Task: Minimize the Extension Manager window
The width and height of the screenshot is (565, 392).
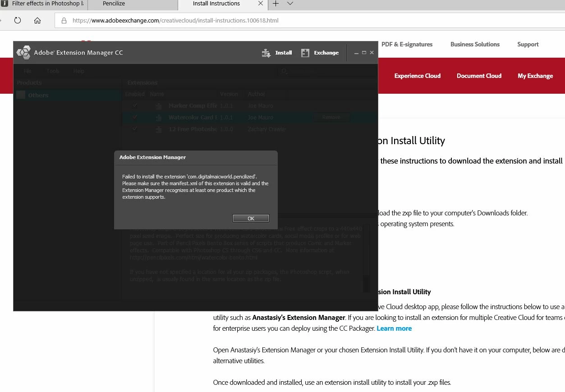Action: [x=357, y=53]
